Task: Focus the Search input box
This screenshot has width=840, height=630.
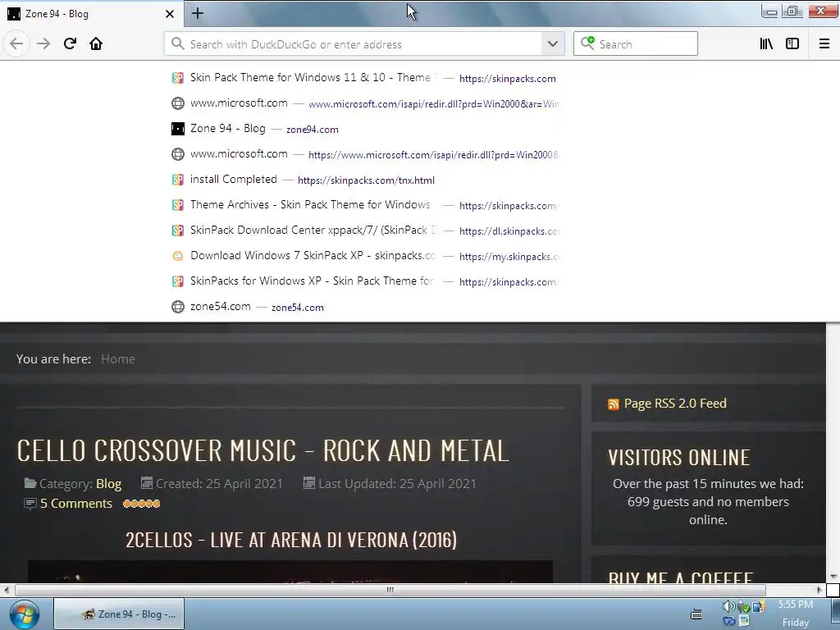Action: 636,44
